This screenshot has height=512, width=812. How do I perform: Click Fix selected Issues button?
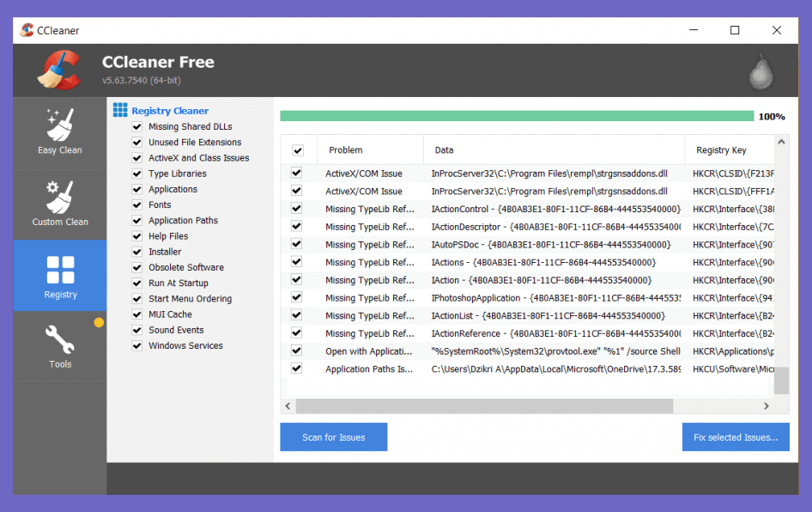(736, 437)
